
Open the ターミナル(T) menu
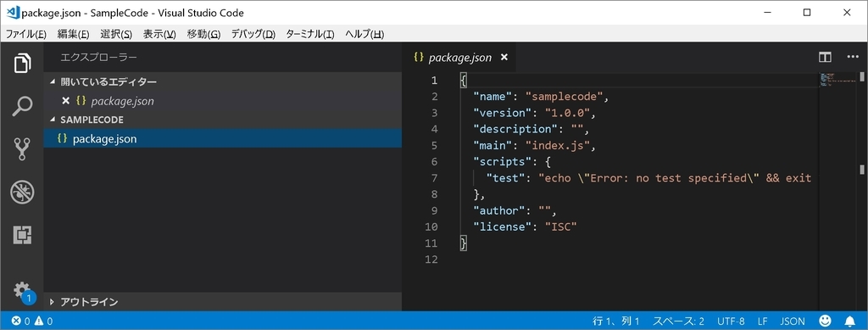point(310,34)
